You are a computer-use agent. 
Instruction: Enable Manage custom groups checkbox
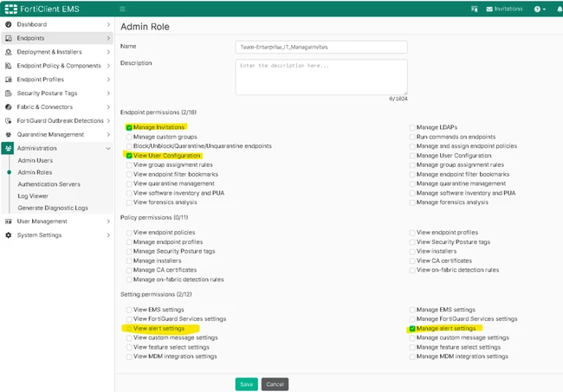pos(129,137)
